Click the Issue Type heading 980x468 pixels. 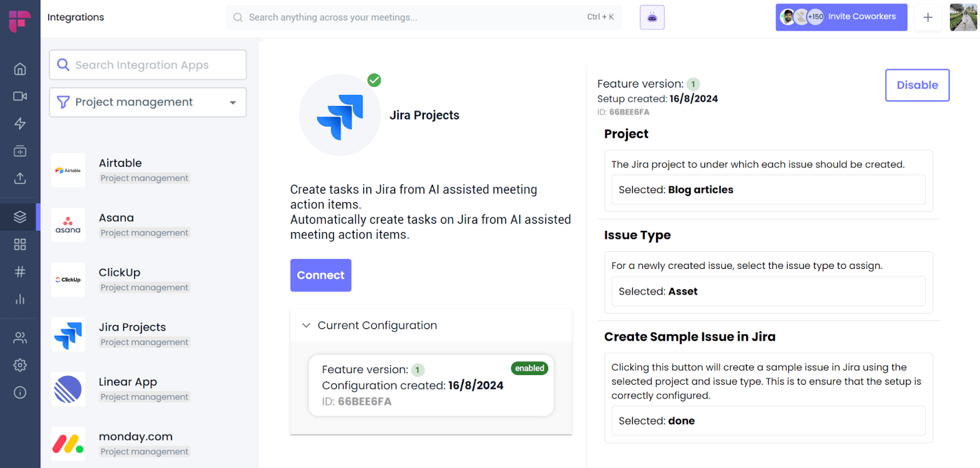pos(638,235)
